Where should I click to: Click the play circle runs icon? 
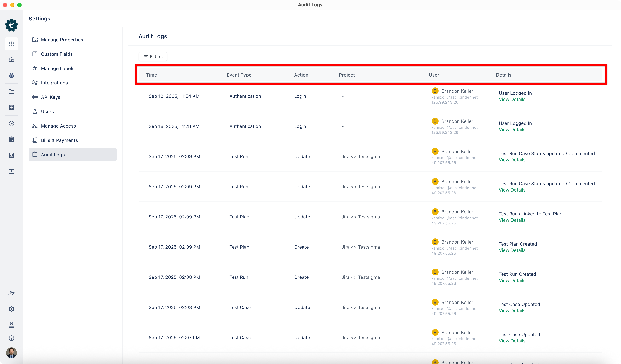click(x=11, y=123)
